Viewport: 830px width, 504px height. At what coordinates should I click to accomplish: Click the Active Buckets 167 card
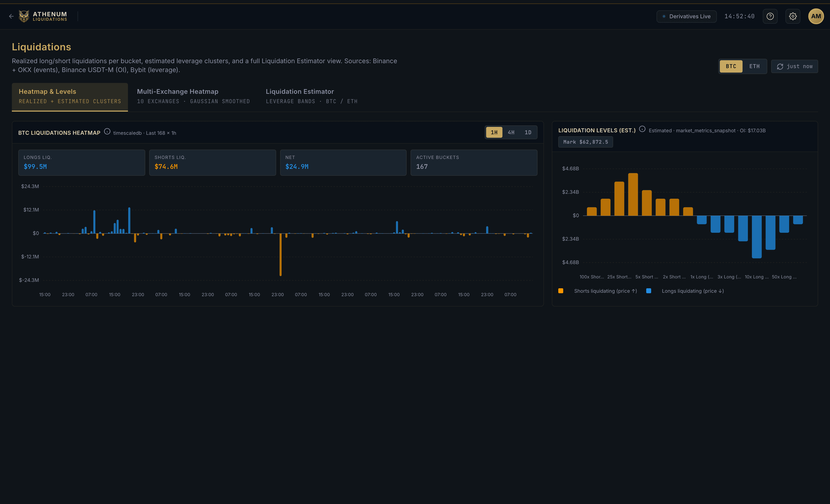click(x=474, y=163)
